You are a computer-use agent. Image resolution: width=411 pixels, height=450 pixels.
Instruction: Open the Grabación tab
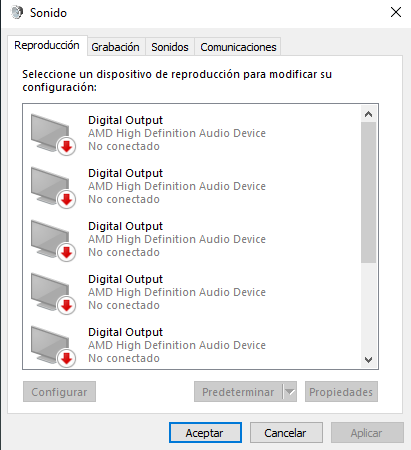(115, 47)
